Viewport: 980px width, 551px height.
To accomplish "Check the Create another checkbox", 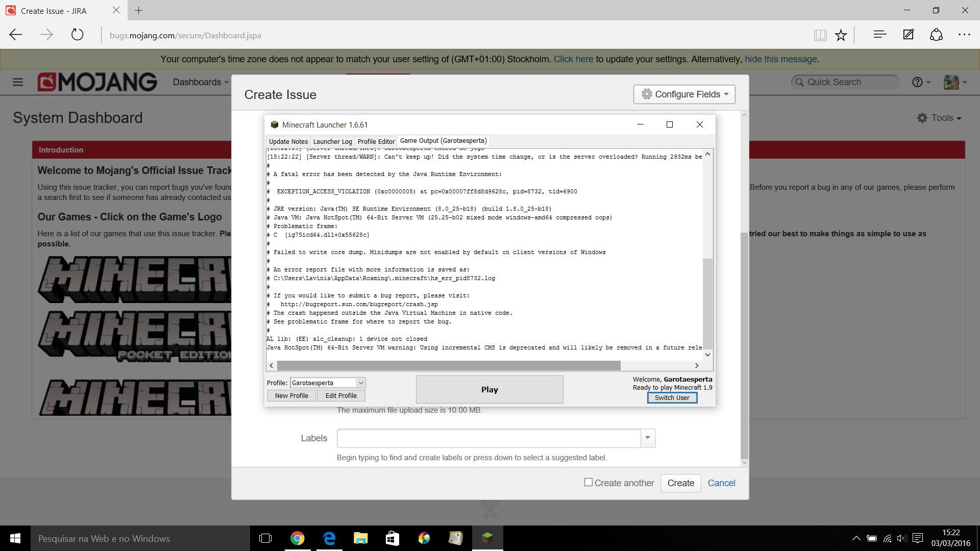I will point(589,482).
